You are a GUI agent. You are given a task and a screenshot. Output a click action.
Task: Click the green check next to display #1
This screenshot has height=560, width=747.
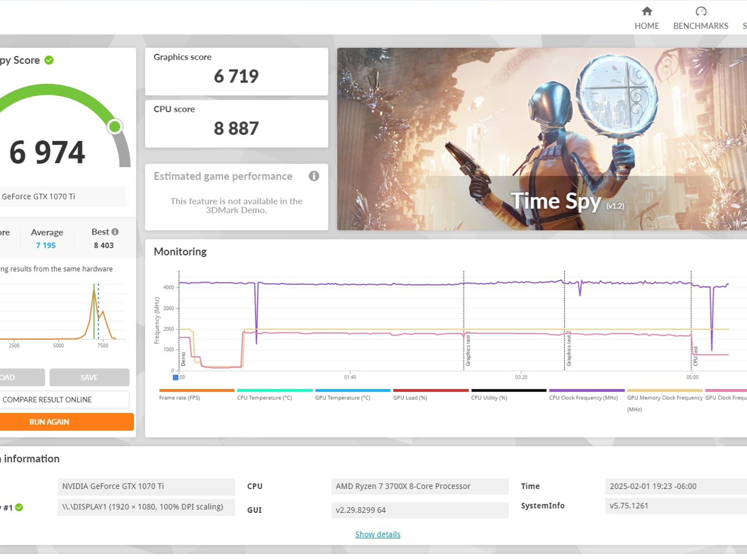19,507
